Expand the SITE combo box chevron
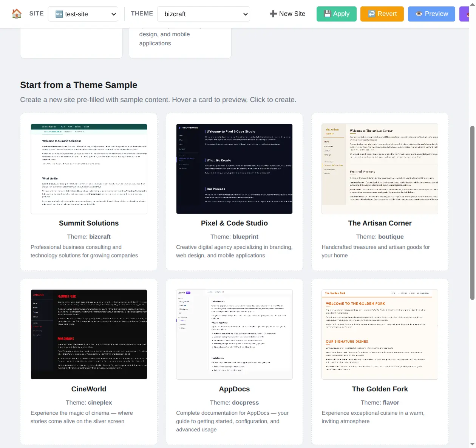 [x=113, y=14]
